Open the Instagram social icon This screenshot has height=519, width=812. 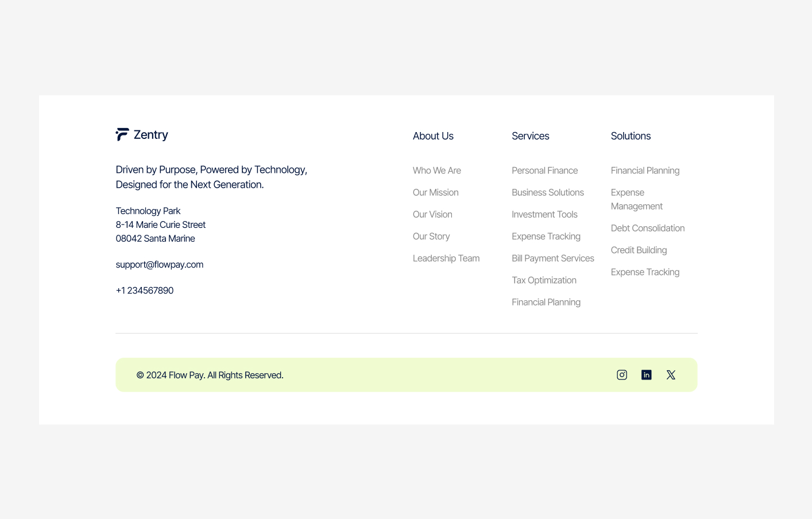click(x=621, y=374)
